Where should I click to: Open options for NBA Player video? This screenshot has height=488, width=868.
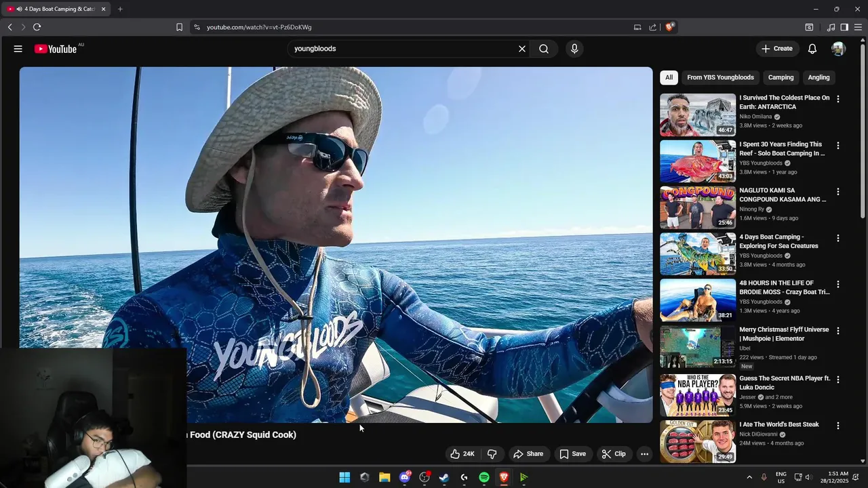click(x=838, y=380)
